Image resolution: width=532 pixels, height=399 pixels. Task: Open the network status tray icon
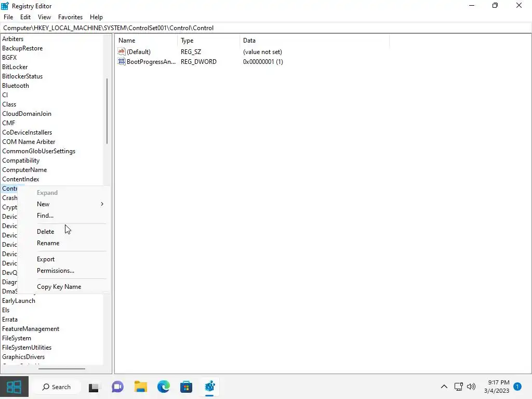458,387
